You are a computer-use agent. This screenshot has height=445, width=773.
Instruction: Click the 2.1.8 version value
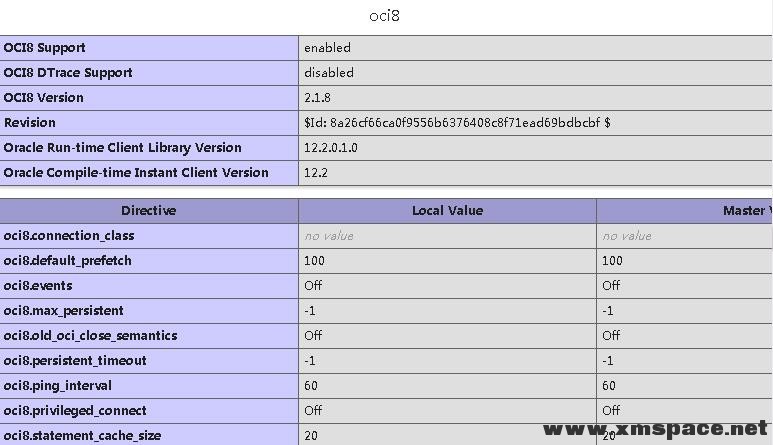pyautogui.click(x=317, y=98)
